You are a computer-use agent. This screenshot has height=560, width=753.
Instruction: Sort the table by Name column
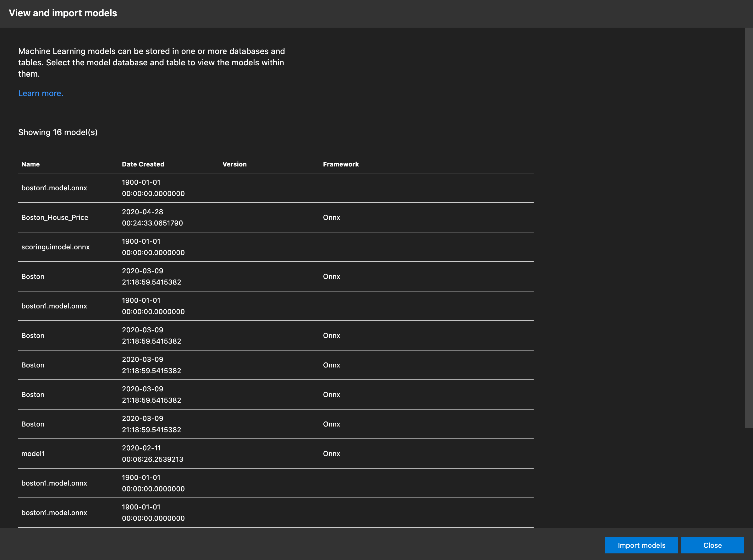tap(30, 164)
